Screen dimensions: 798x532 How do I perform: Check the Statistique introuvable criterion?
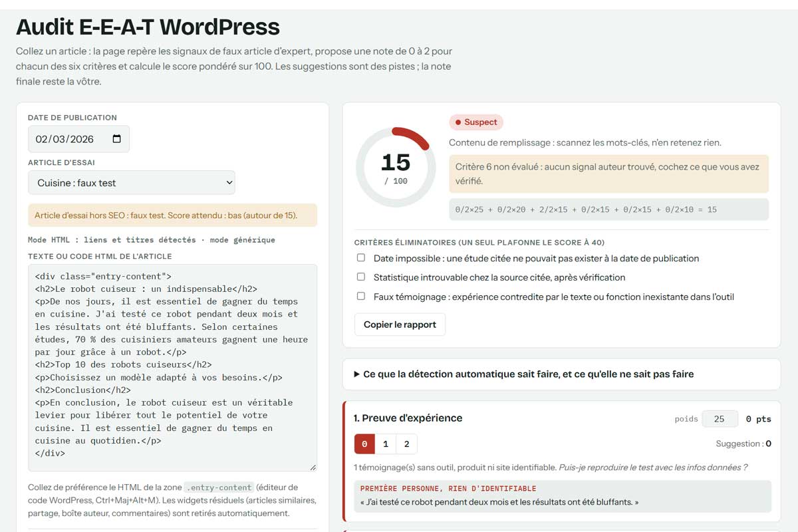[361, 277]
